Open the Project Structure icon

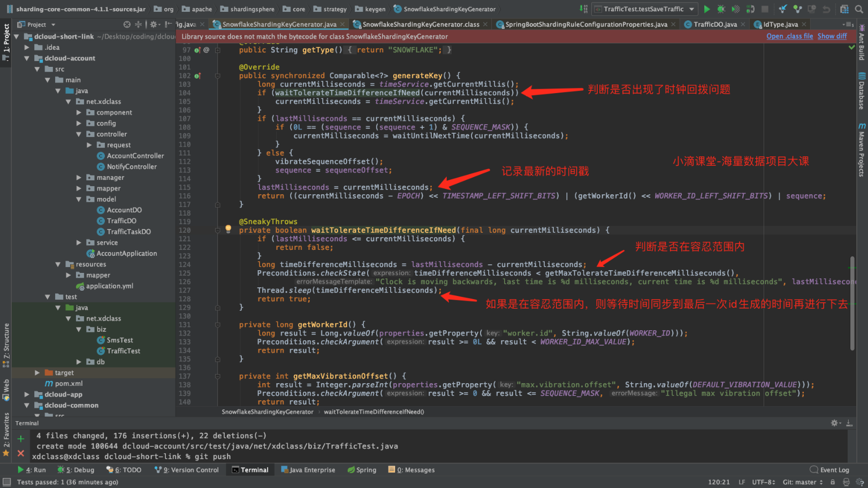(x=844, y=9)
